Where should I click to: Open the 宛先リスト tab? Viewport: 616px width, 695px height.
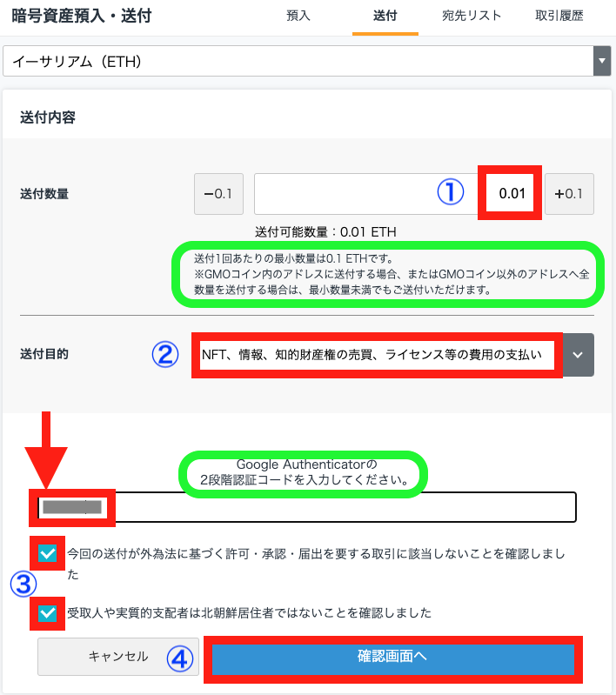click(471, 16)
